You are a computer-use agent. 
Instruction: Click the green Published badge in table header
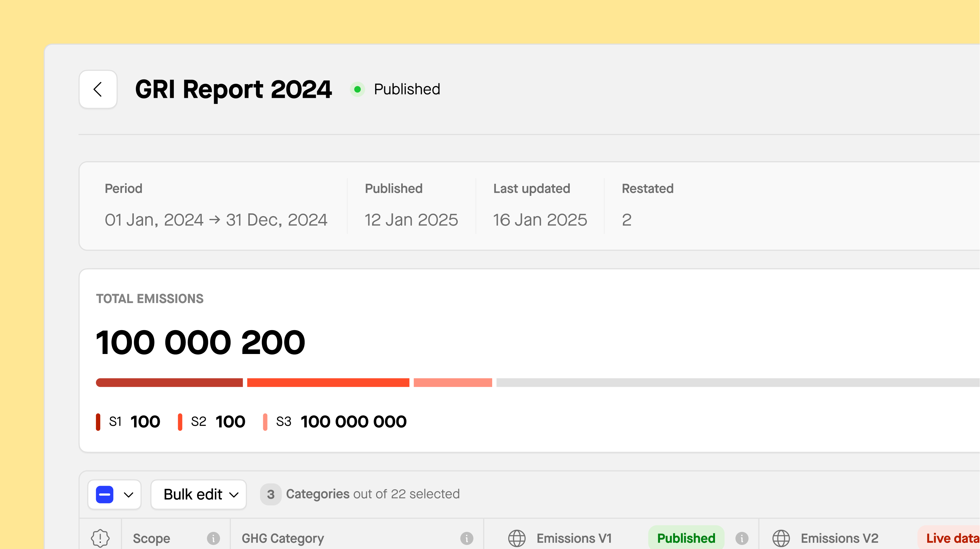tap(686, 538)
